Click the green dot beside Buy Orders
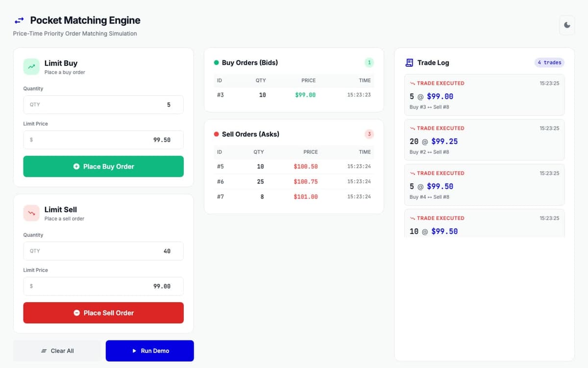Viewport: 588px width, 368px height. coord(216,63)
